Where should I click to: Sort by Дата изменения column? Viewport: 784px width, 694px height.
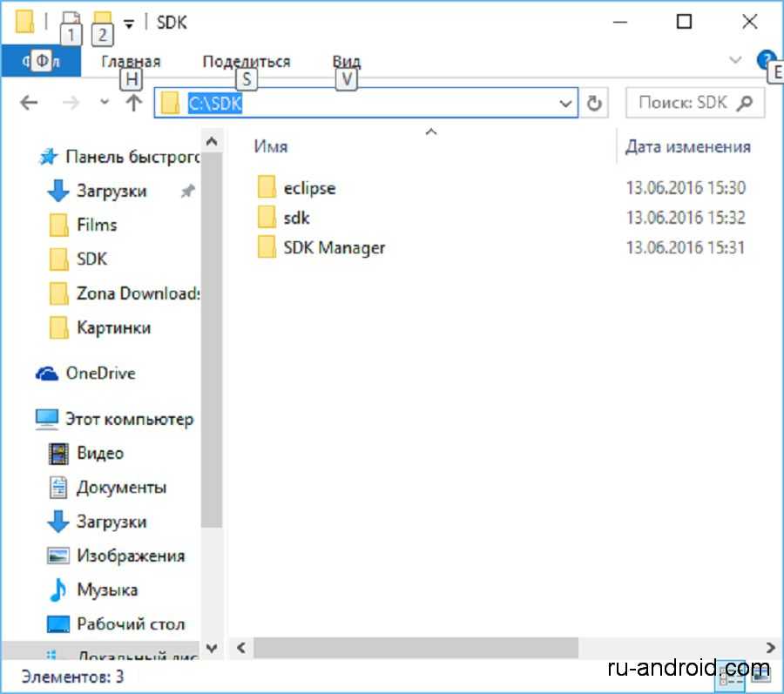point(687,146)
